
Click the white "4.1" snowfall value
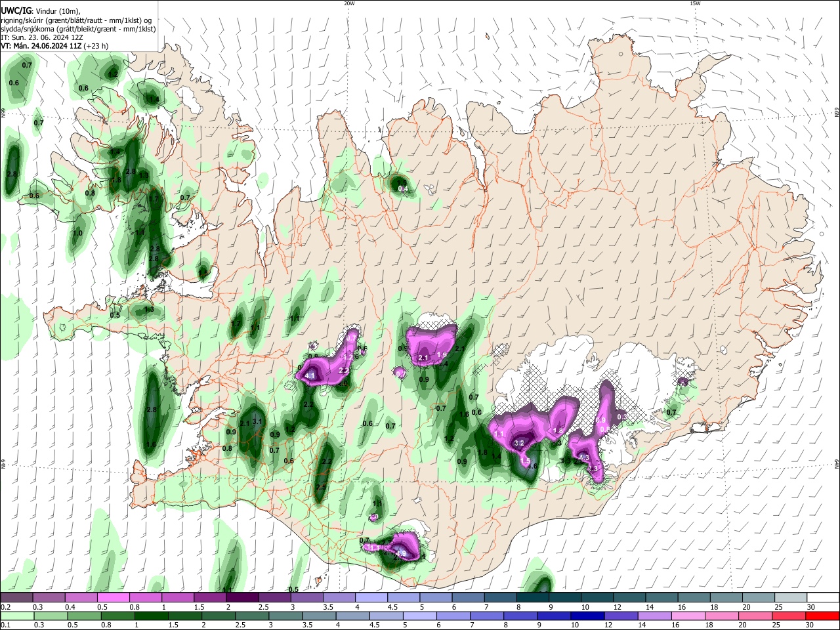(x=310, y=375)
